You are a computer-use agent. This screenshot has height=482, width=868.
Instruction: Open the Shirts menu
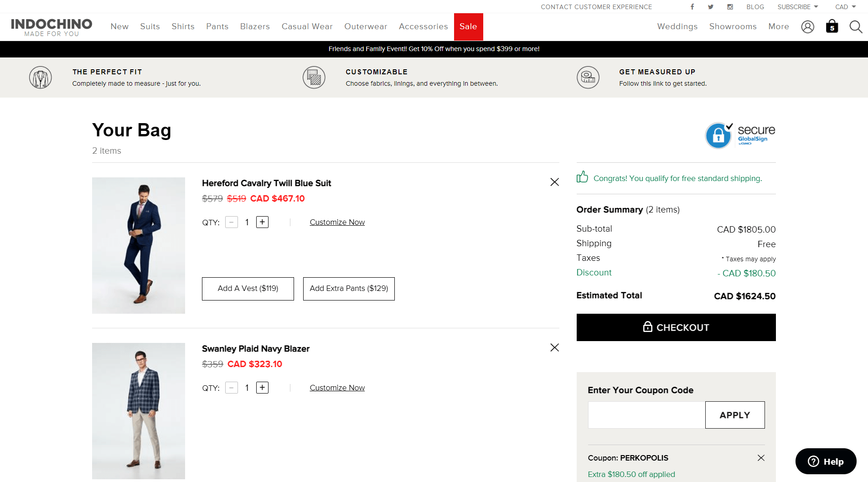[x=183, y=26]
